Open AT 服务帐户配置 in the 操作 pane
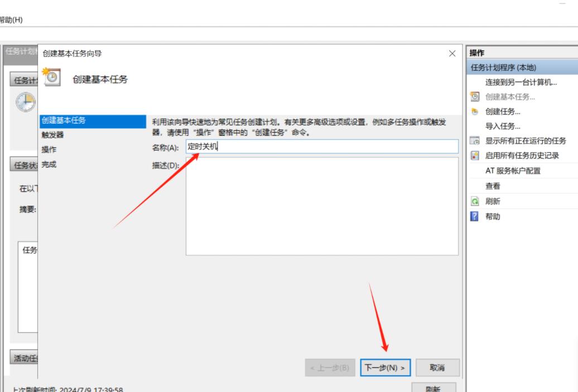The image size is (578, 392). click(513, 171)
